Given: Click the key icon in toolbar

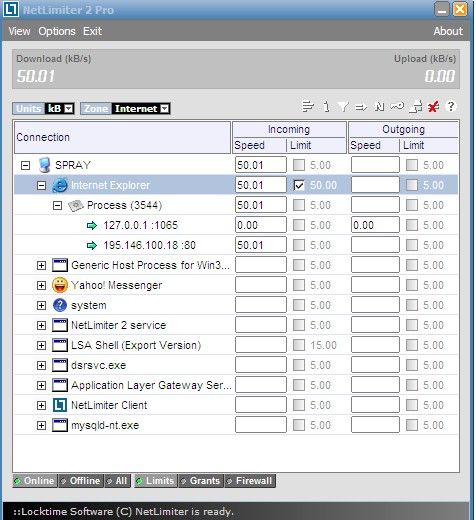Looking at the screenshot, I should [397, 107].
